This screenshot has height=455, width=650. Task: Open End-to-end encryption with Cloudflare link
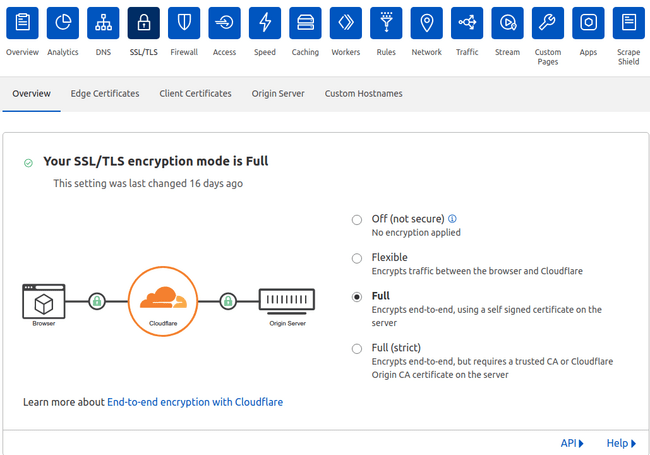coord(195,402)
